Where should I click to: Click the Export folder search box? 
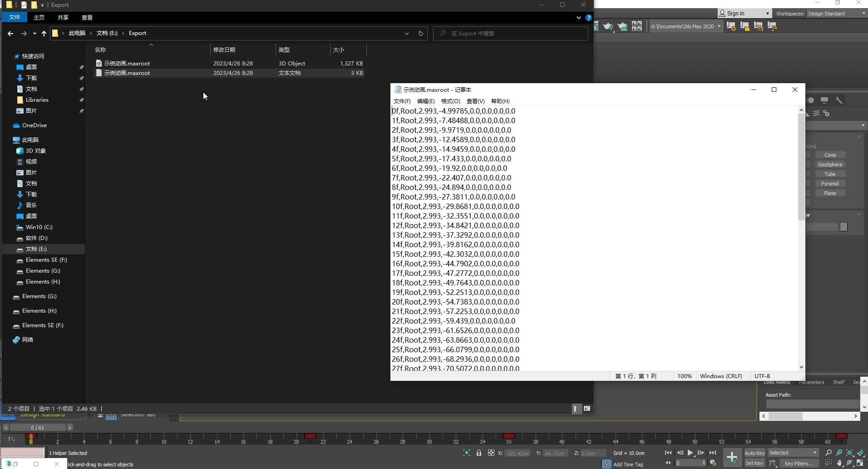click(511, 33)
